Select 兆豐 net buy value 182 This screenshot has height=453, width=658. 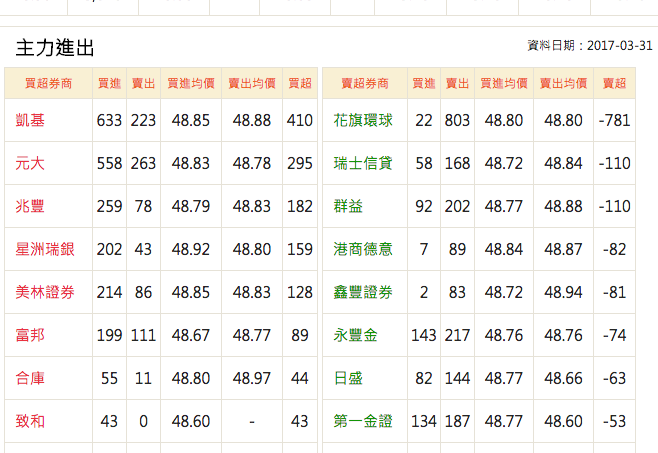[x=300, y=206]
